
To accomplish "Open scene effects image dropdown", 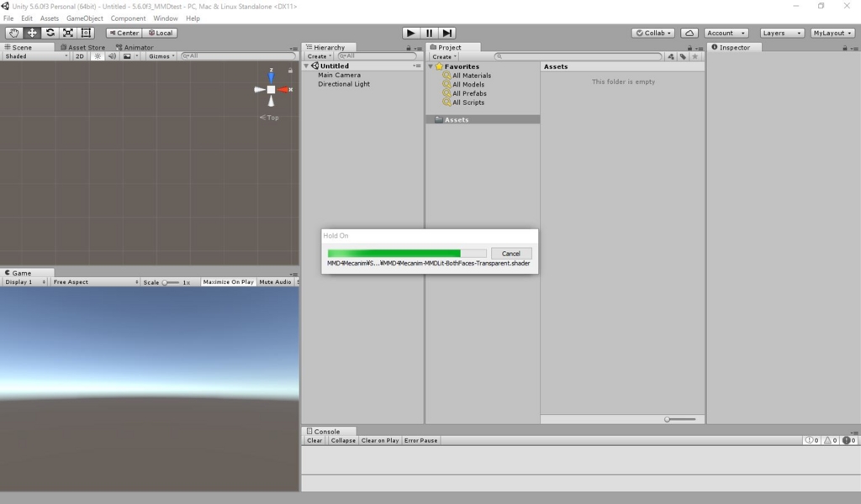I will pyautogui.click(x=130, y=56).
